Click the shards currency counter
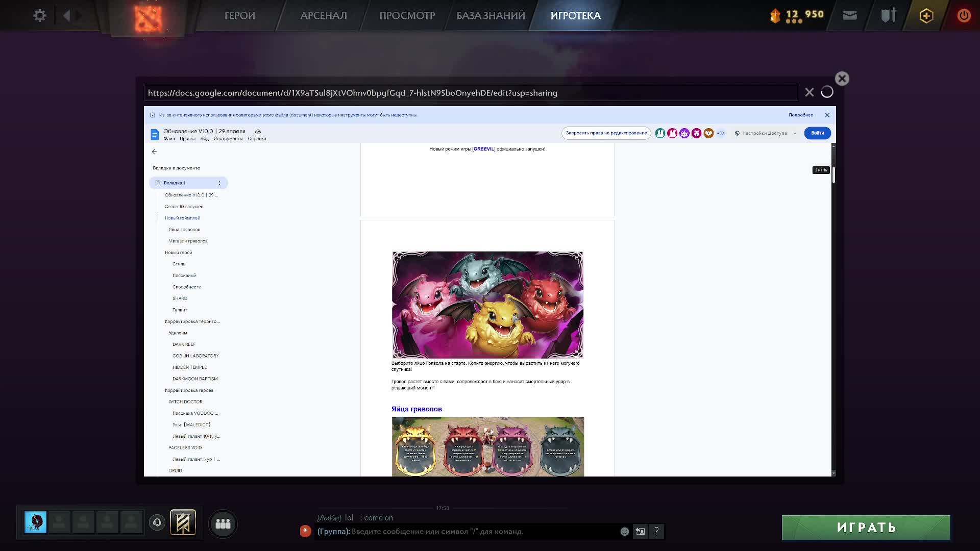980x551 pixels. point(796,15)
